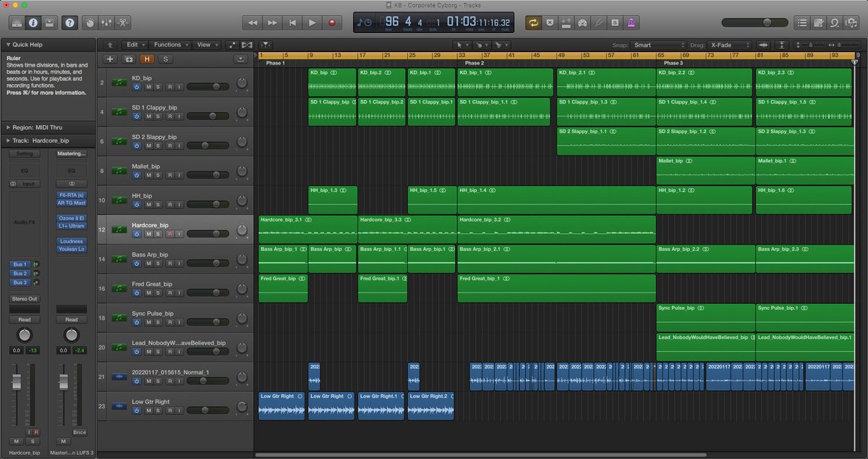Open the List Editors icon
868x459 pixels.
801,22
